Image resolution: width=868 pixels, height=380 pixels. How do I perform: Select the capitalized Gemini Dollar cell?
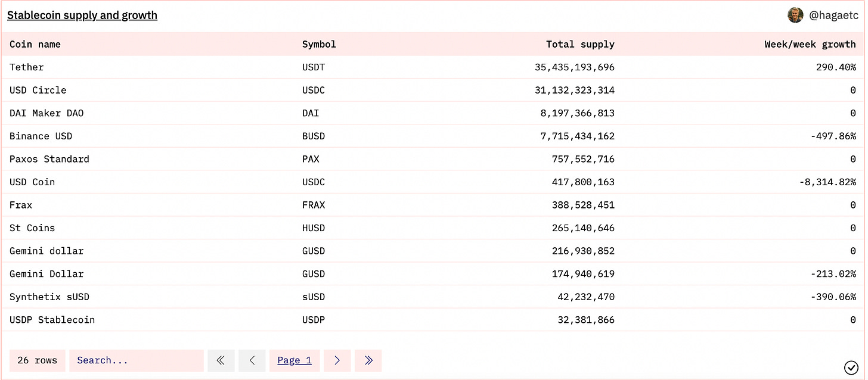pyautogui.click(x=46, y=274)
